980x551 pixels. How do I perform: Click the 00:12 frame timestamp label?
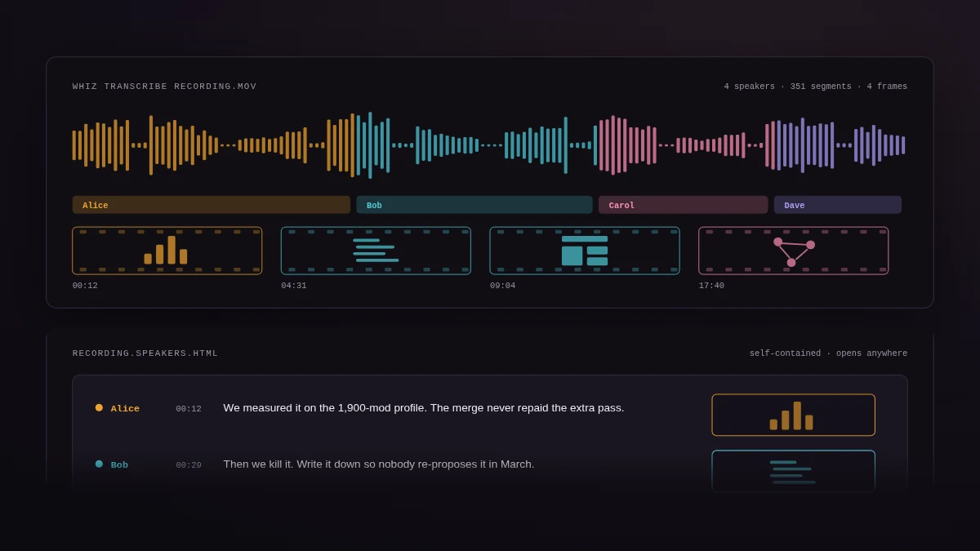coord(85,286)
